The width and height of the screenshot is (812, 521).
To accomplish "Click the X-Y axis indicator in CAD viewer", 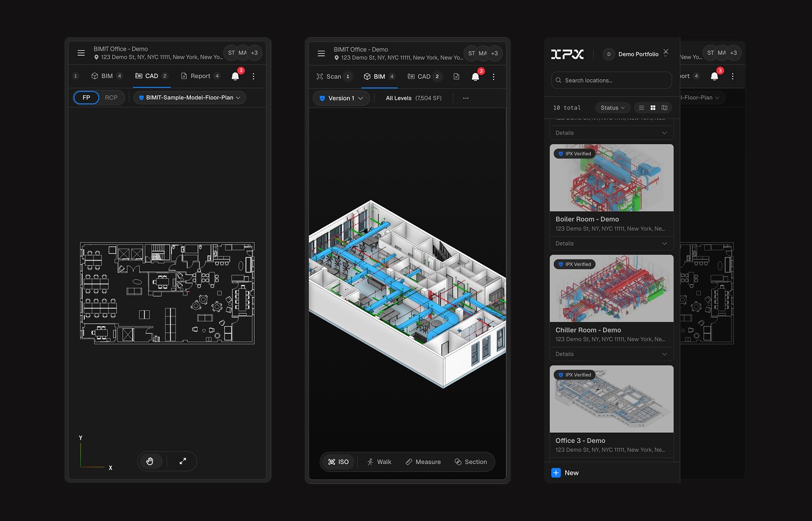I will pos(96,453).
